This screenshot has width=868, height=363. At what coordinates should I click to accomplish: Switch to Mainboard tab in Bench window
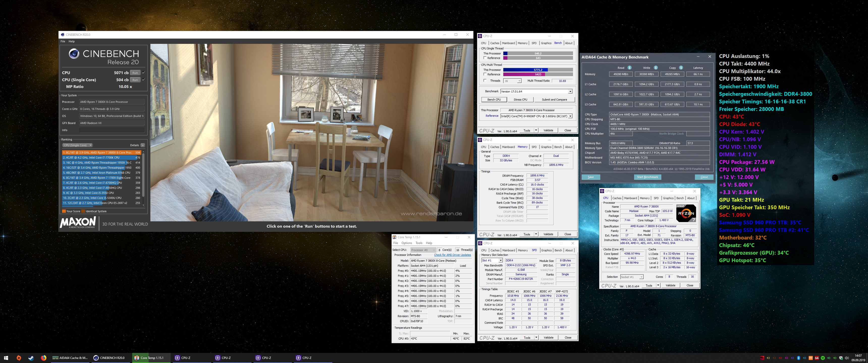(x=508, y=43)
